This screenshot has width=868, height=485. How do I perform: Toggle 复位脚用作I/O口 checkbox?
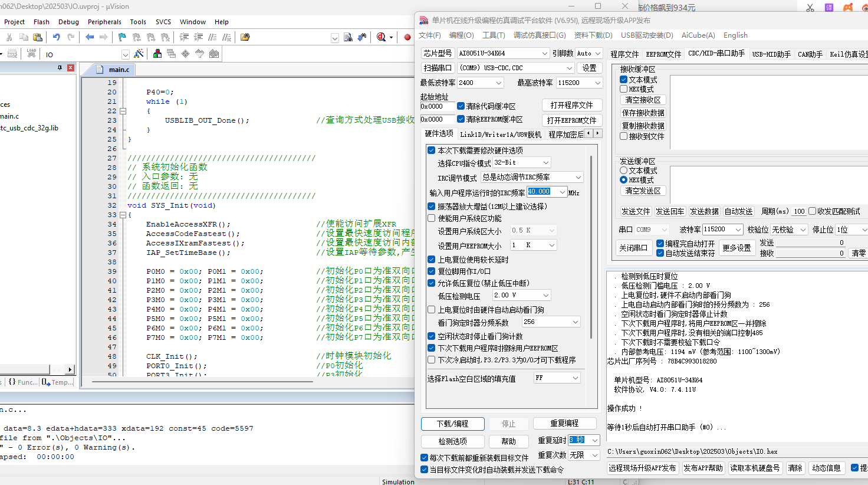coord(432,271)
